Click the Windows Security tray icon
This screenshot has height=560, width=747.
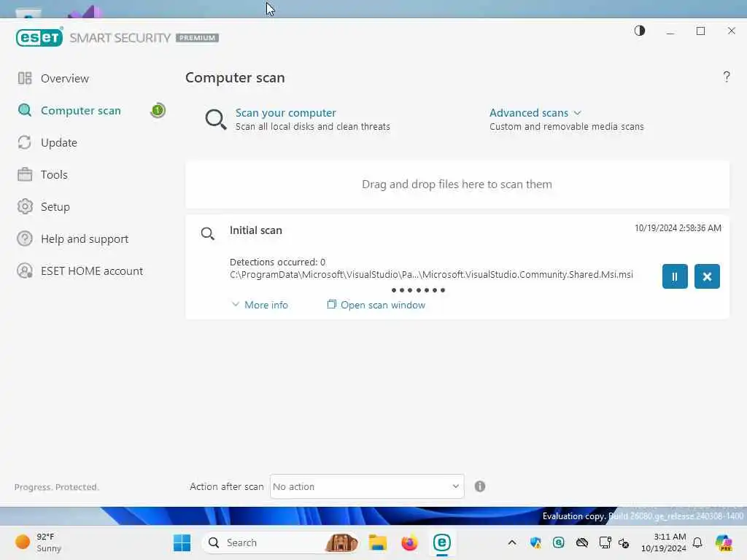535,542
